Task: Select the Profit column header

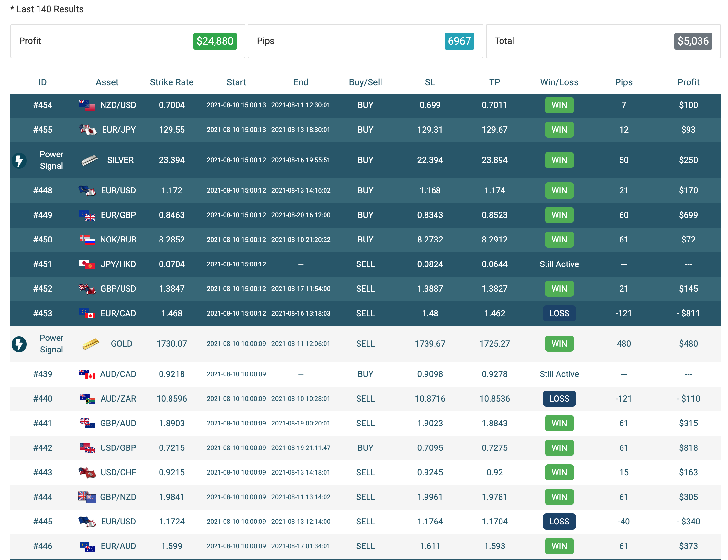Action: pos(688,82)
